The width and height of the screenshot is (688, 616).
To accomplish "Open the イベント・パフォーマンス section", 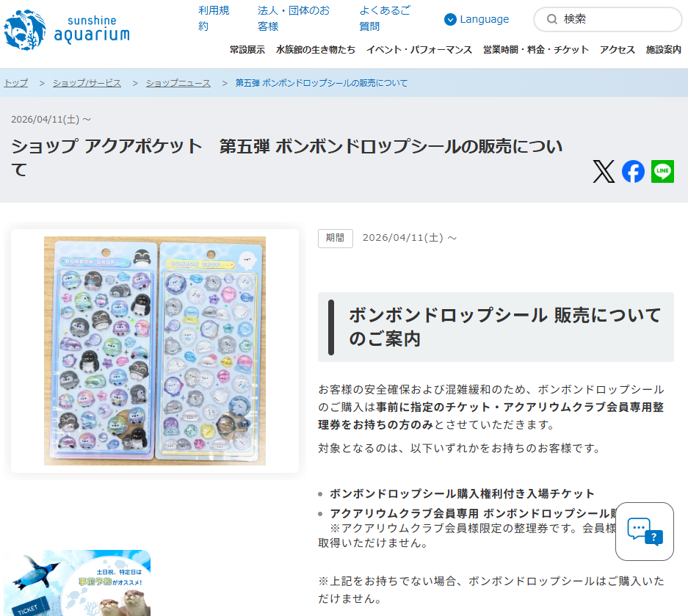I will coord(421,51).
